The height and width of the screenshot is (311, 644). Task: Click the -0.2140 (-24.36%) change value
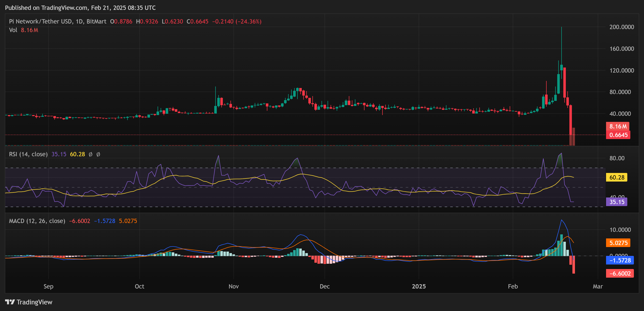[237, 21]
